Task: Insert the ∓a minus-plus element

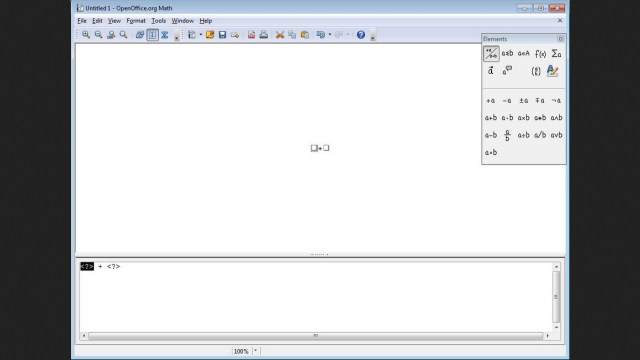Action: pos(540,100)
